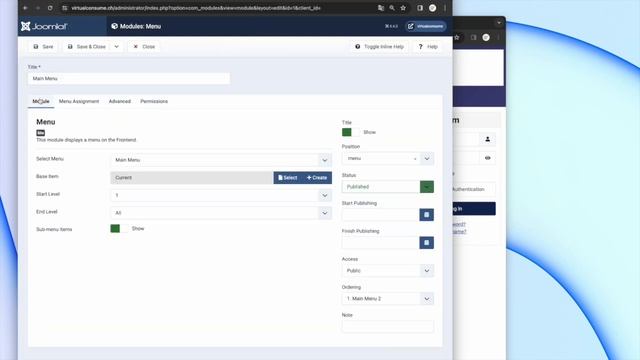
Task: Click the Save & Close button
Action: pyautogui.click(x=87, y=47)
